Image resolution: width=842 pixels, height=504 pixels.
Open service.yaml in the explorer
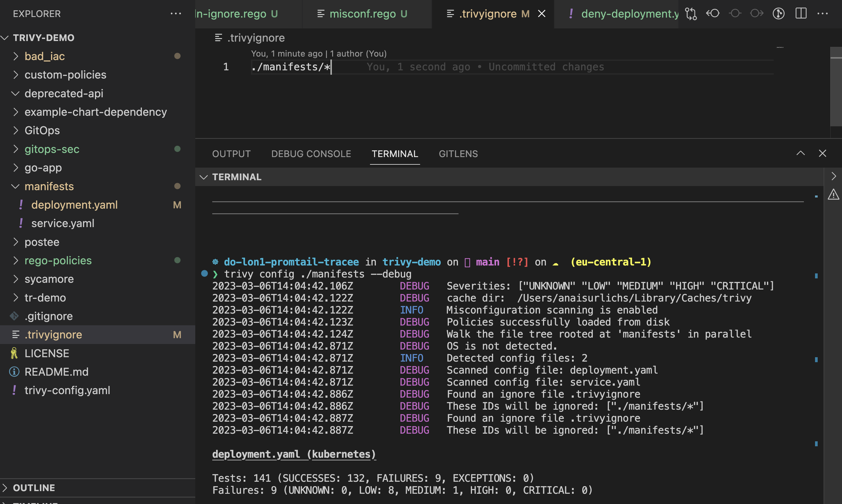(97, 224)
